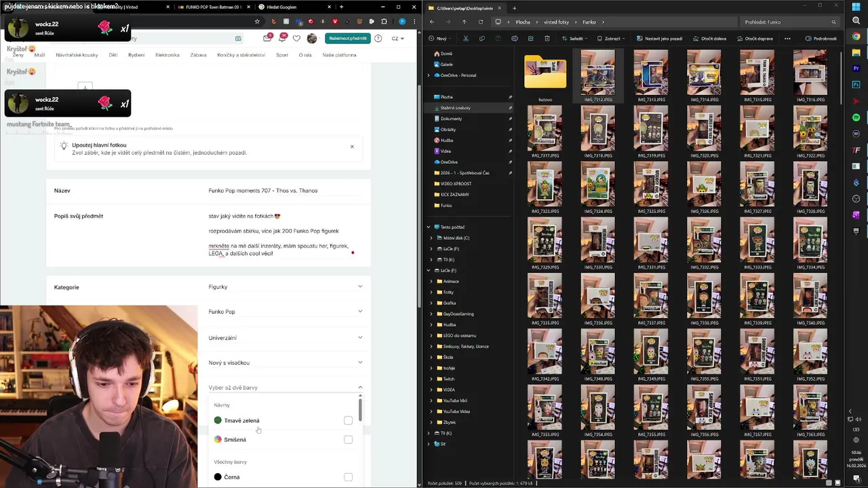Click the Delete trash icon in Explorer
Screen dimensions: 868x488
547,39
